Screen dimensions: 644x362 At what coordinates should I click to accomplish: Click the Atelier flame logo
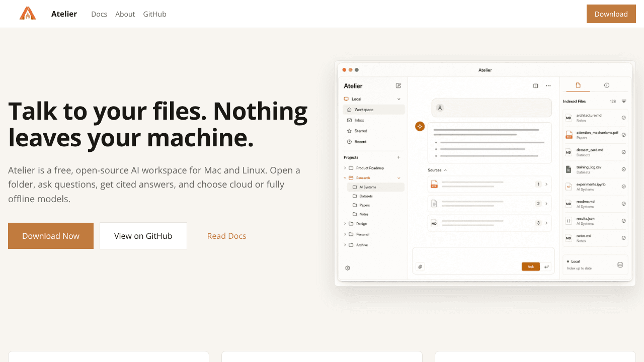point(28,14)
